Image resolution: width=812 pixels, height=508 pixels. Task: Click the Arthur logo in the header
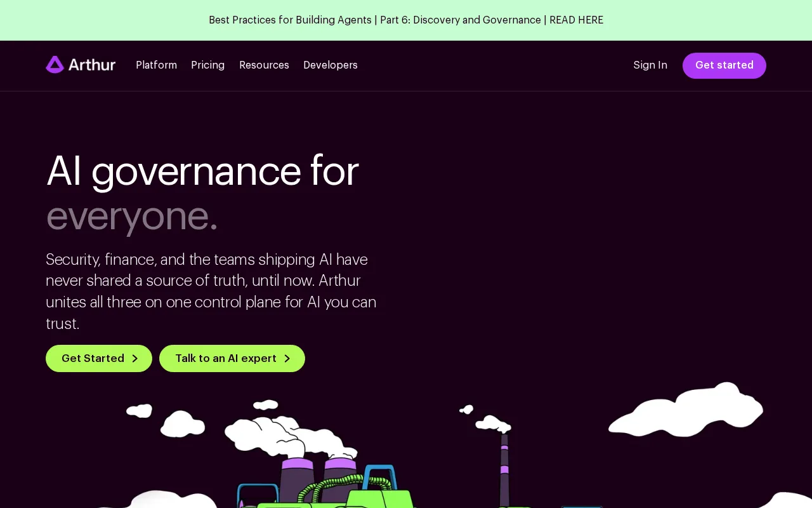pos(81,65)
